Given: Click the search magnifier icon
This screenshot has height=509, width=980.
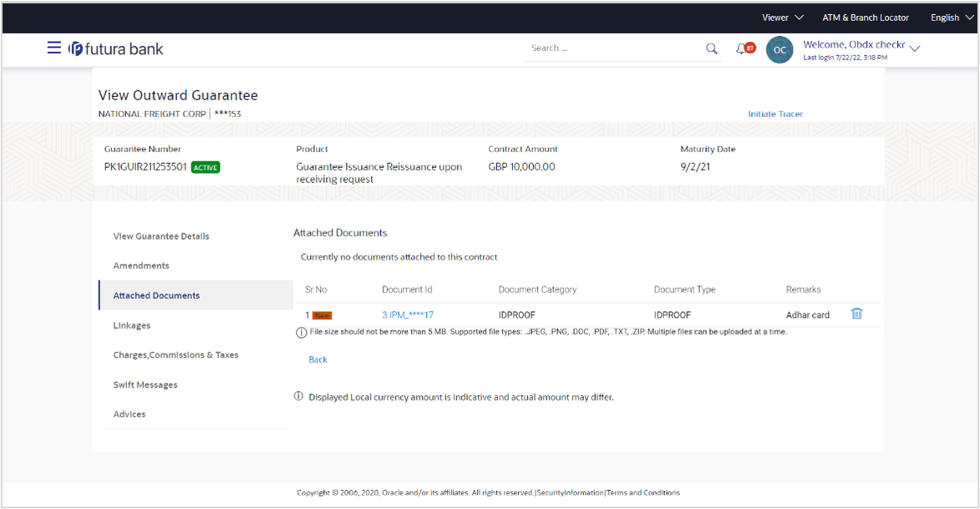Looking at the screenshot, I should tap(711, 48).
